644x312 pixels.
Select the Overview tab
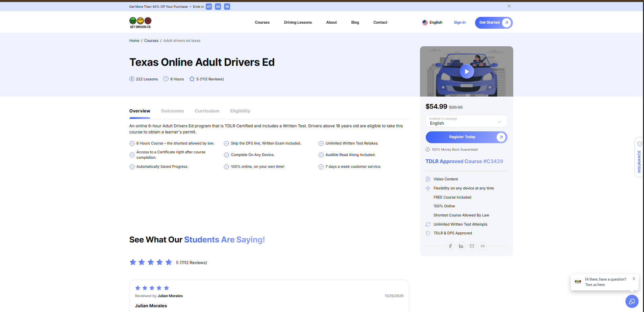point(140,111)
